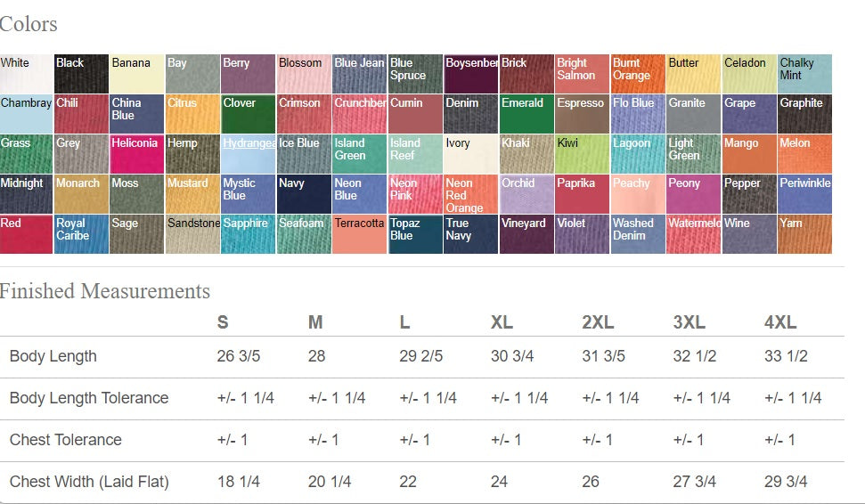Click the Chest Width (Laid Flat) label
The width and height of the screenshot is (865, 504).
click(89, 482)
